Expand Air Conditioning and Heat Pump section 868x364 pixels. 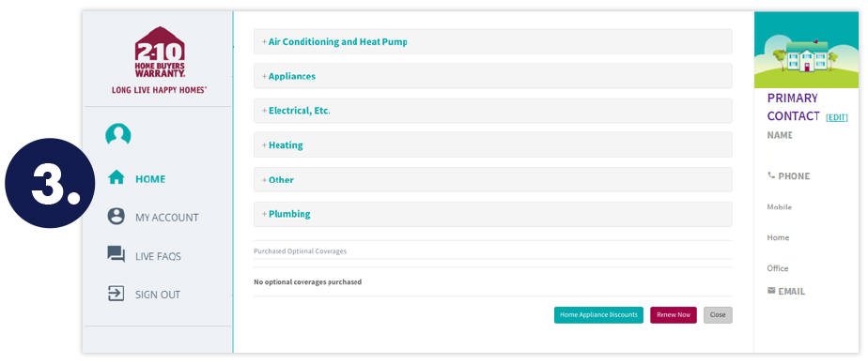pyautogui.click(x=492, y=41)
